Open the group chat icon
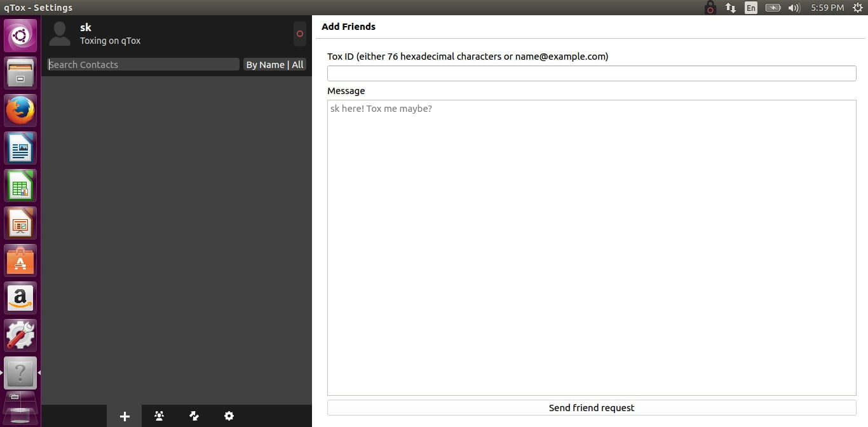Image resolution: width=868 pixels, height=427 pixels. (x=159, y=416)
